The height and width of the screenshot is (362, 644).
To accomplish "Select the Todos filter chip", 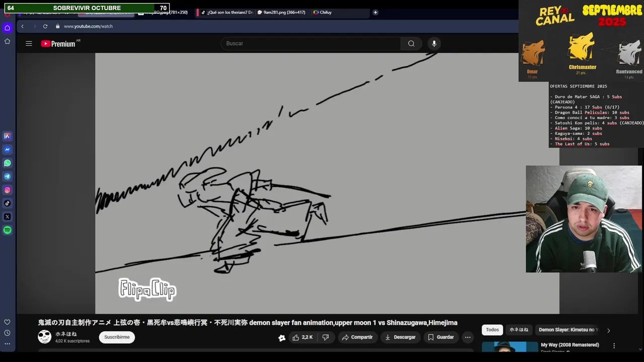I will (x=493, y=330).
